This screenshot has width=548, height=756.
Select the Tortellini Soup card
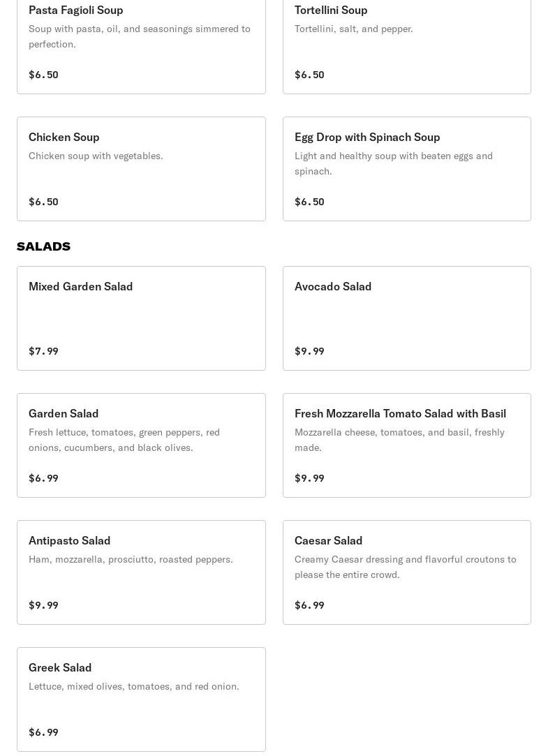tap(406, 42)
